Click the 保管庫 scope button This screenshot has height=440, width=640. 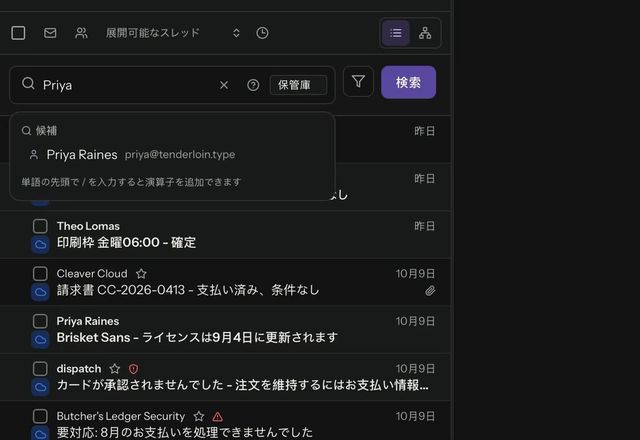(x=298, y=85)
